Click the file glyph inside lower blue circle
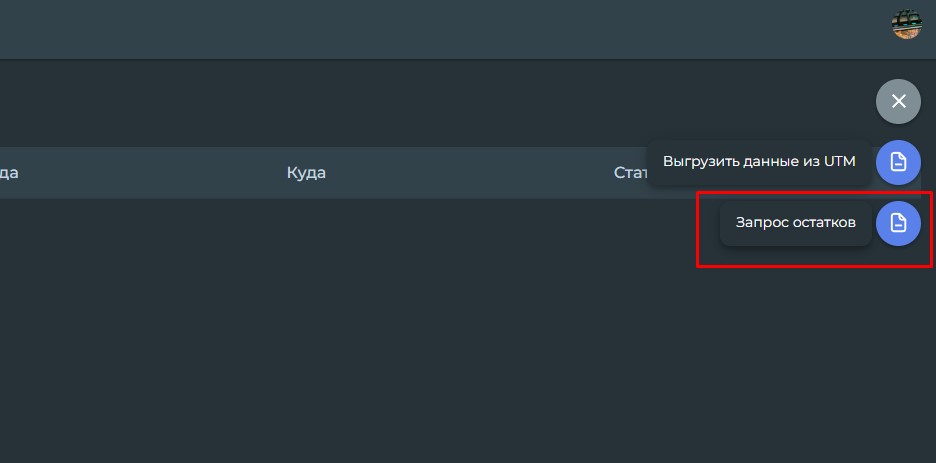Image resolution: width=936 pixels, height=463 pixels. pyautogui.click(x=898, y=223)
